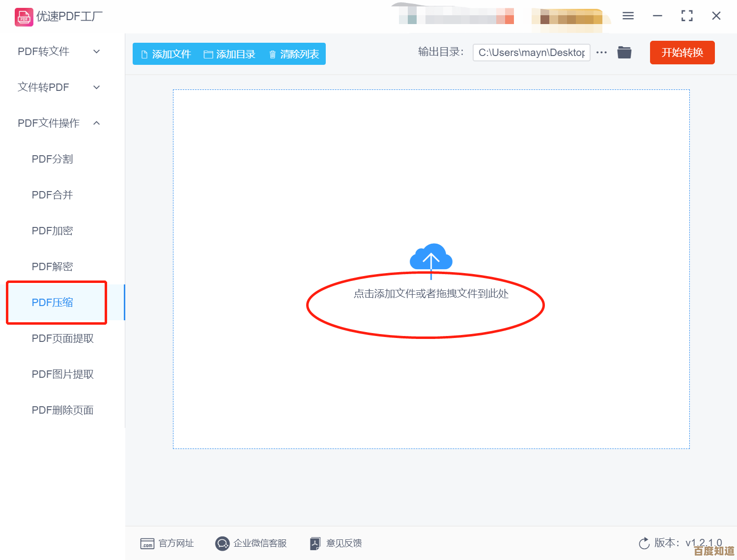Click the app logo 优速PDF工厂

[x=24, y=17]
